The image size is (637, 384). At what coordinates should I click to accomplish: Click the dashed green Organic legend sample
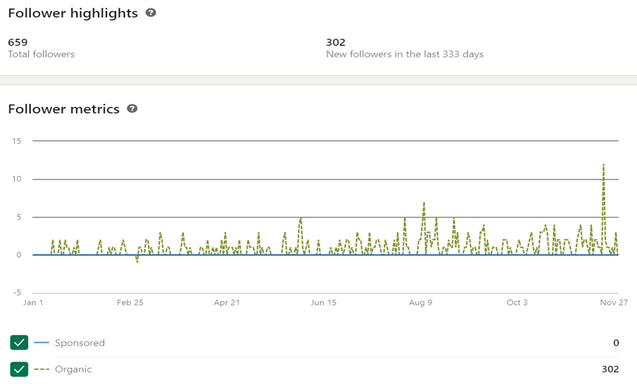pos(41,369)
